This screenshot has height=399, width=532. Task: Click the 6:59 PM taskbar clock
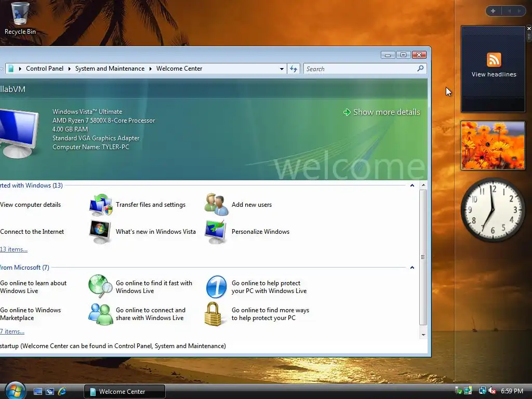click(x=512, y=391)
